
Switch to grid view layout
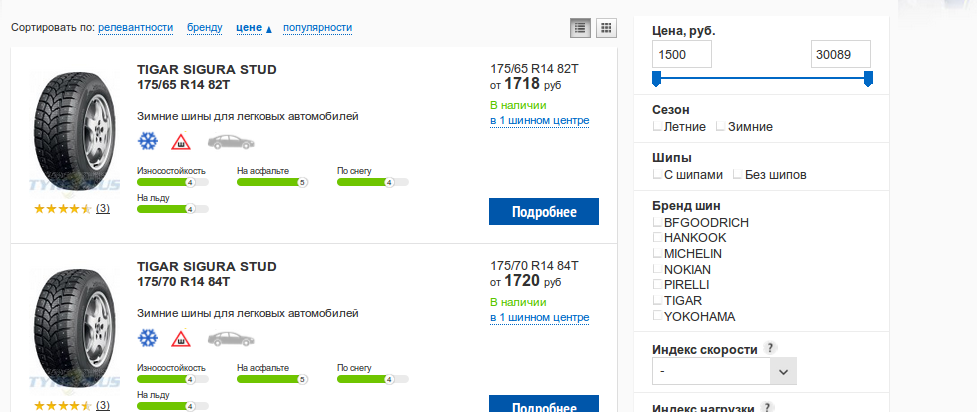click(606, 27)
